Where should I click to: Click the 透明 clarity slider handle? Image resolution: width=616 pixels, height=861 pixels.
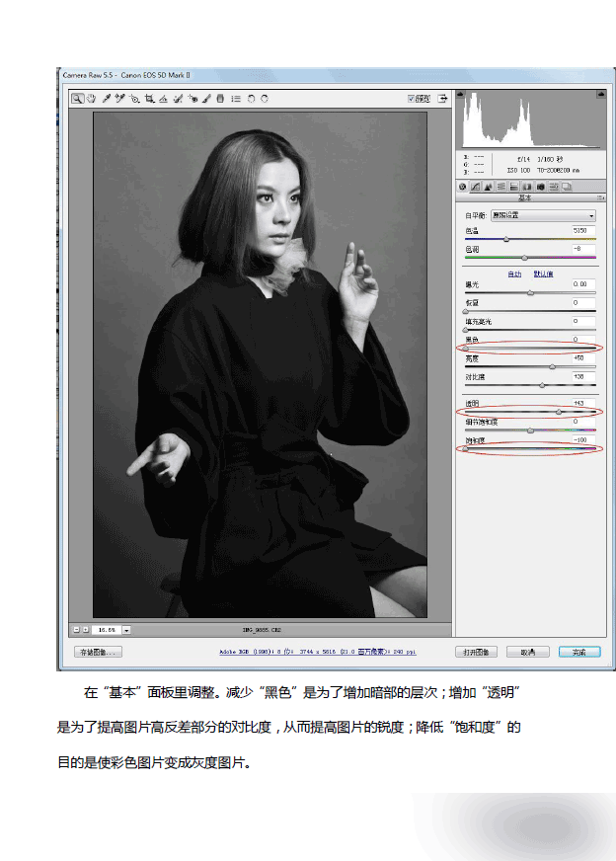coord(559,412)
